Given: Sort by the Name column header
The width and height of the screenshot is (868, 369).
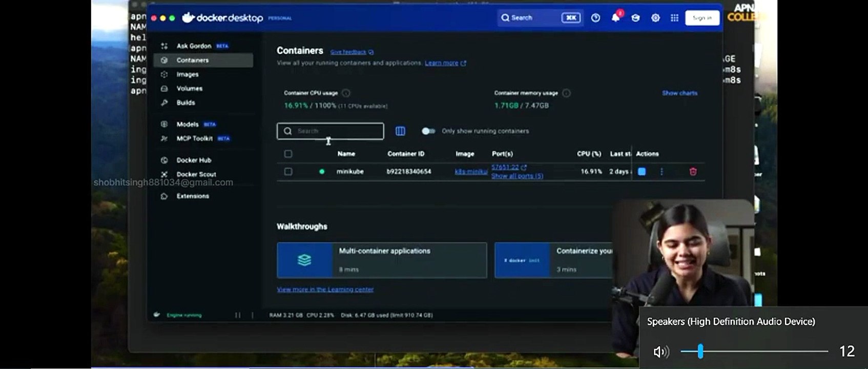Looking at the screenshot, I should pos(346,154).
